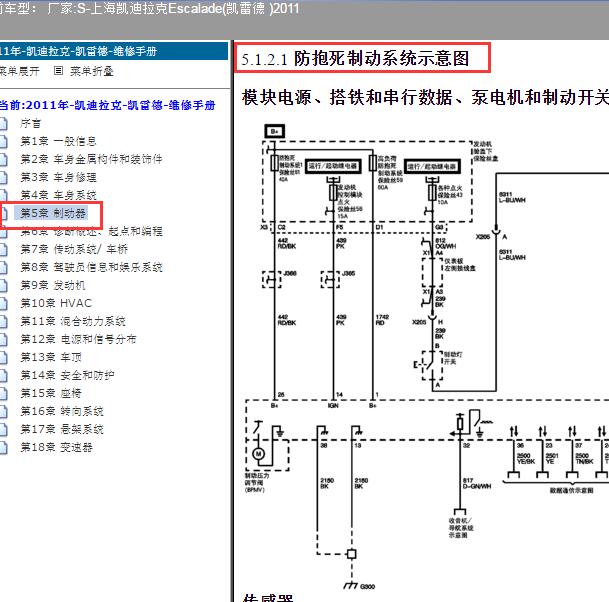Click the 制动压力调节阀 (BPMV) motor symbol
Image resolution: width=609 pixels, height=602 pixels.
pos(258,454)
